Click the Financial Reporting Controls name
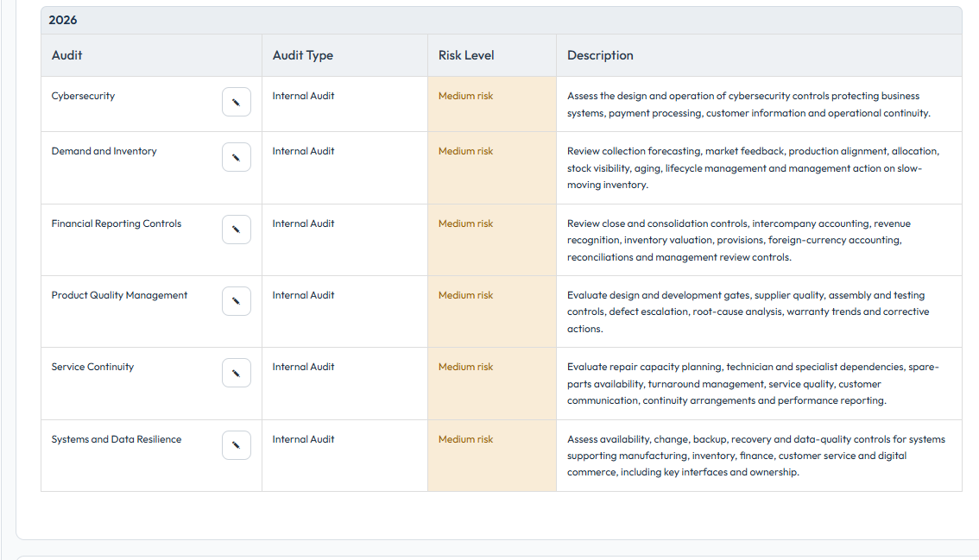 pos(117,223)
